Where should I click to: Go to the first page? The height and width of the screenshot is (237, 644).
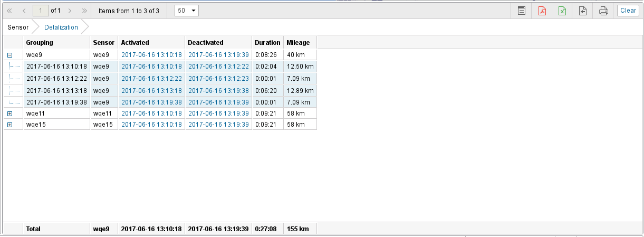[9, 11]
